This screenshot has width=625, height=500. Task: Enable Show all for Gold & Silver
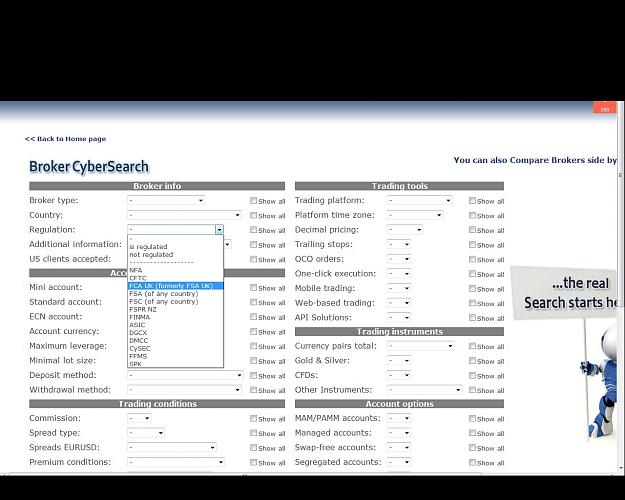click(472, 360)
